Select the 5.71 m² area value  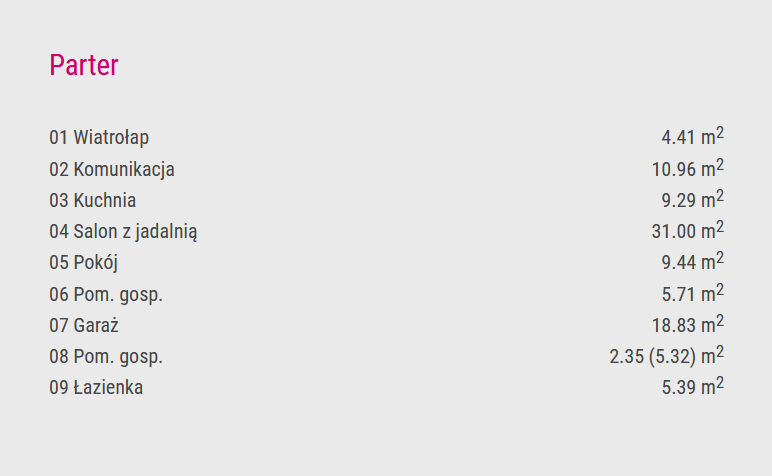pyautogui.click(x=693, y=293)
